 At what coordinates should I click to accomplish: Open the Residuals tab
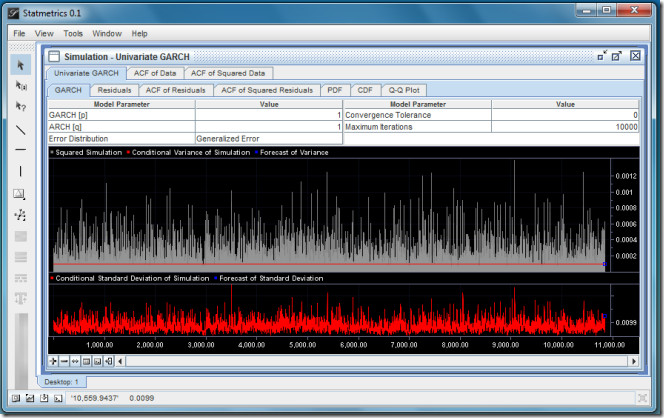(114, 90)
